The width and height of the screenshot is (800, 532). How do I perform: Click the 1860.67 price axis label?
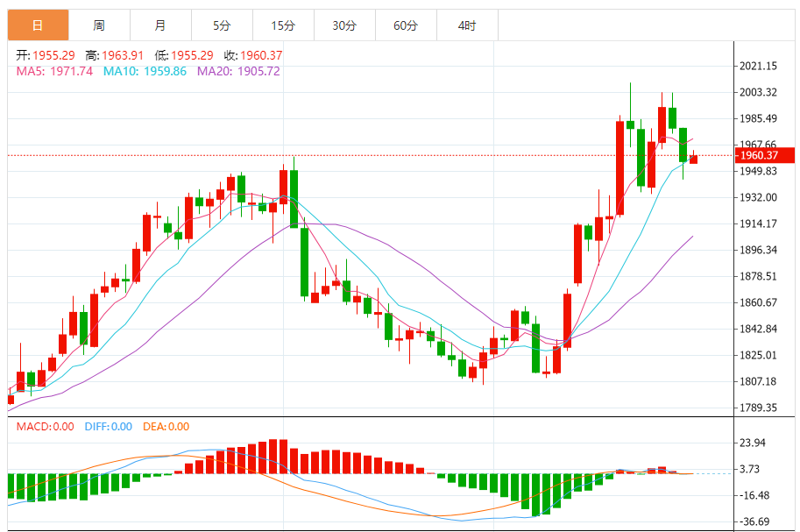[758, 302]
